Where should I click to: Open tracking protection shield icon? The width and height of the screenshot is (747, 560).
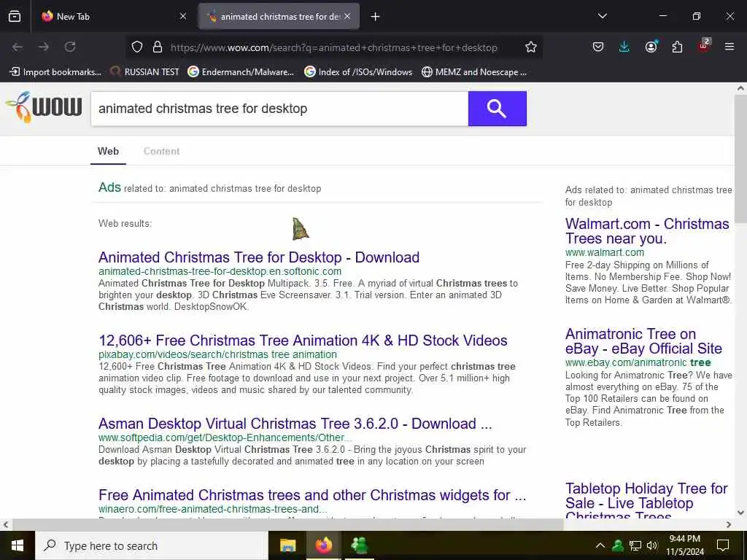click(137, 47)
